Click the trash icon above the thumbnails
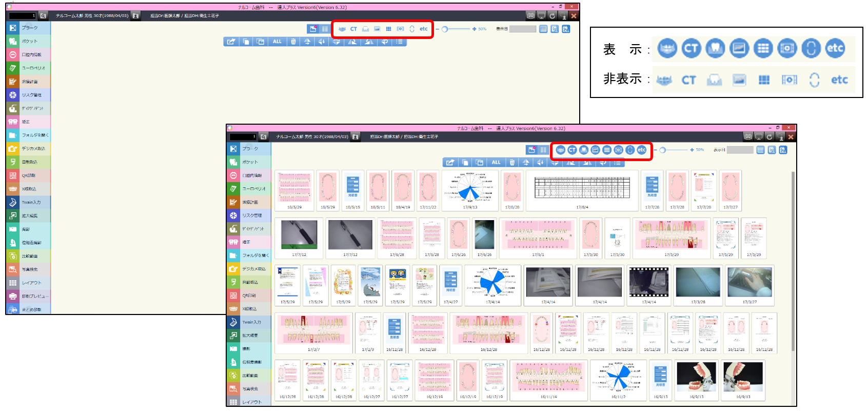868x412 pixels. coord(512,162)
